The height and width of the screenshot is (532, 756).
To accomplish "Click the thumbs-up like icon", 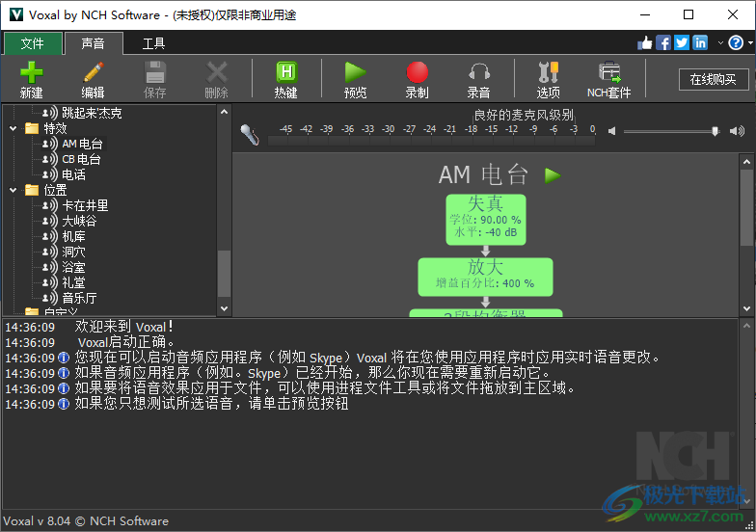I will click(x=644, y=43).
